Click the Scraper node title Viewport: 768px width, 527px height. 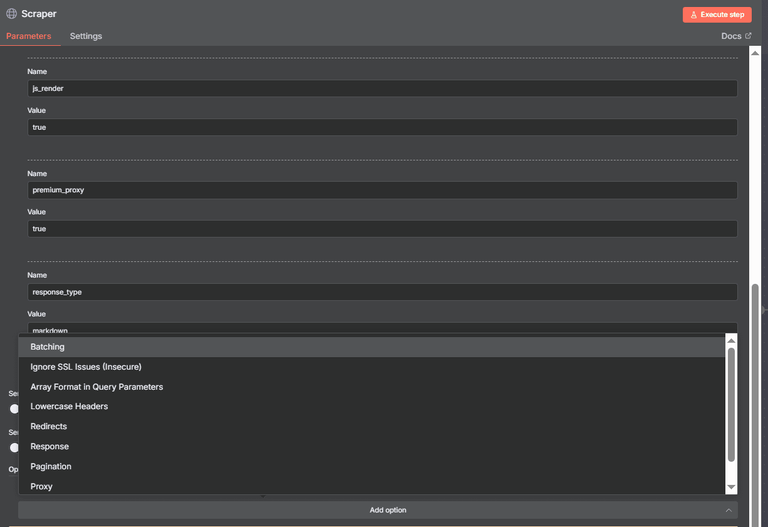coord(39,14)
